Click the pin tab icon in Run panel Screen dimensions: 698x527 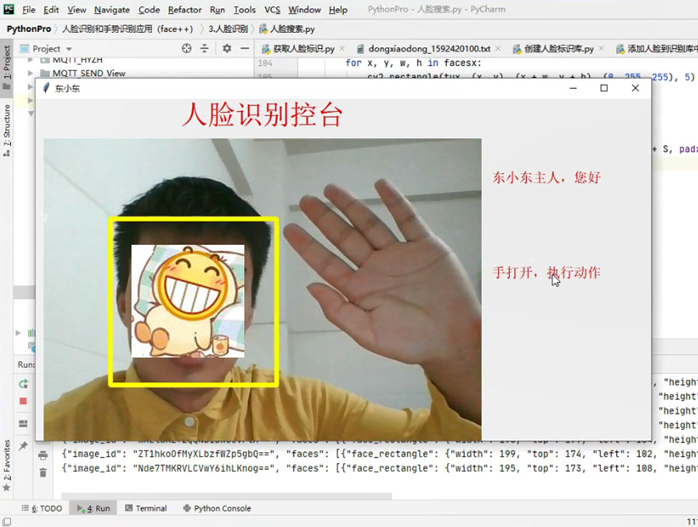[x=23, y=446]
